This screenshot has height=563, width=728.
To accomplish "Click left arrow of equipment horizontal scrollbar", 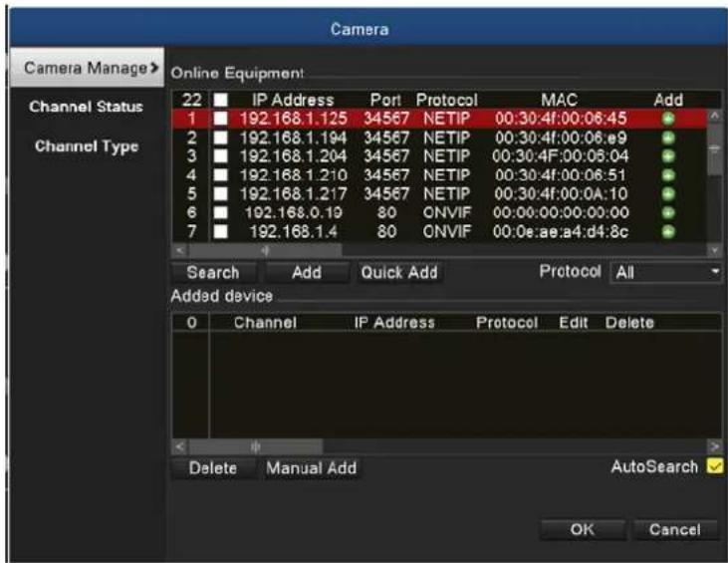I will click(180, 251).
